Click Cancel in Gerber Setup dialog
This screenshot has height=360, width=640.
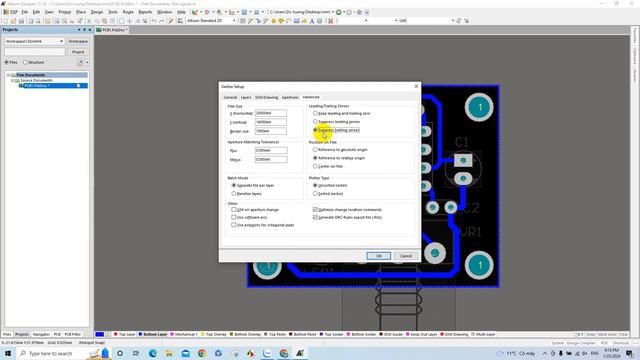coord(406,256)
